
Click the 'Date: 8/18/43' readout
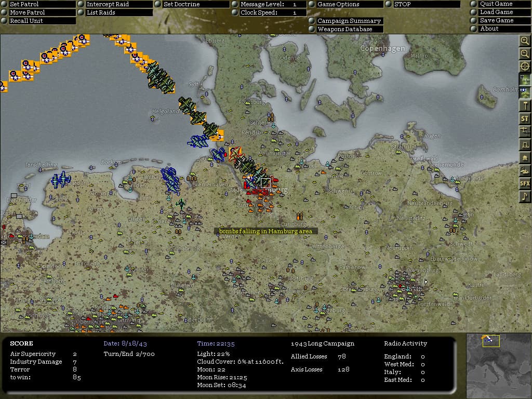coord(125,343)
